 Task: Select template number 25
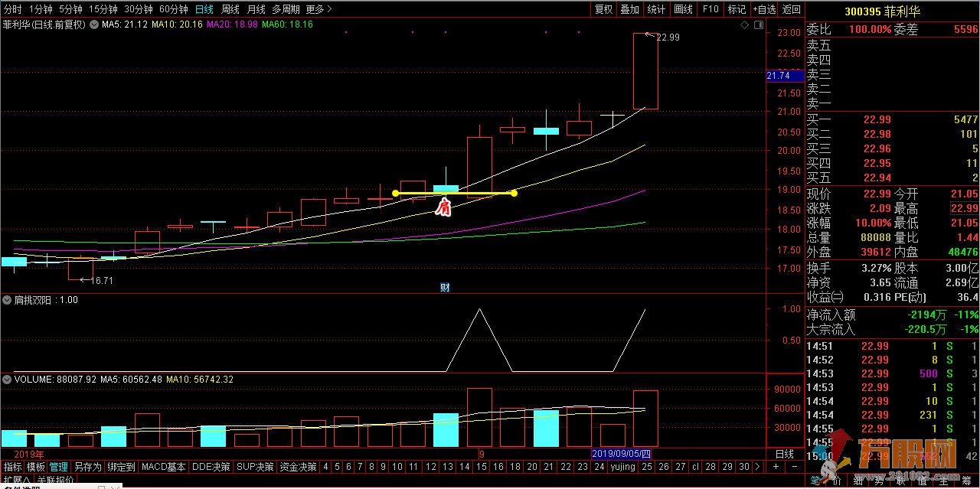648,466
